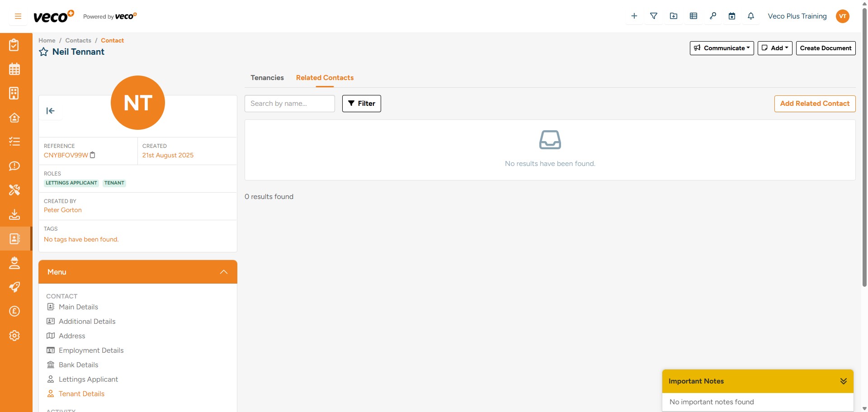Open the Communicate dropdown
Image resolution: width=868 pixels, height=412 pixels.
pyautogui.click(x=721, y=48)
